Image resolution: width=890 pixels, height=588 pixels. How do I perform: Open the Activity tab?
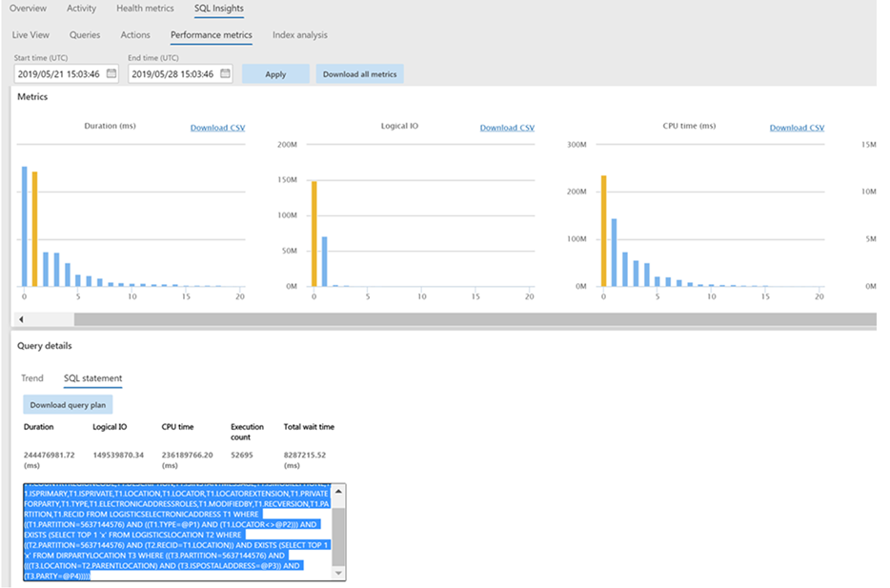pos(81,9)
